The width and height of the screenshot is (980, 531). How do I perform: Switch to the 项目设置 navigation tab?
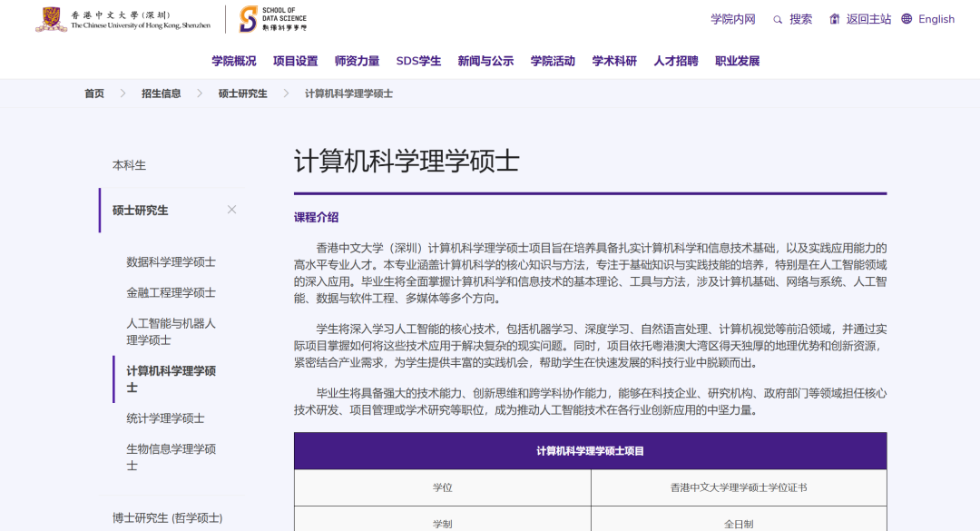pos(297,60)
